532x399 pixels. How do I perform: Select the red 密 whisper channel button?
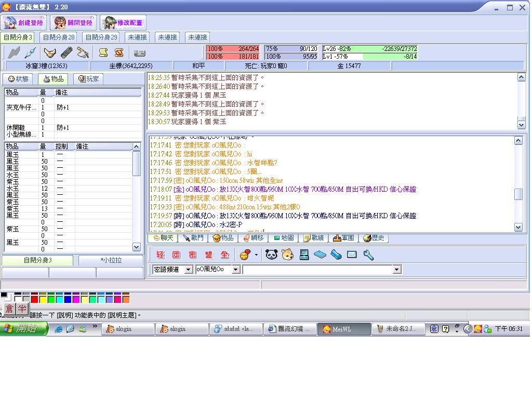coord(192,255)
